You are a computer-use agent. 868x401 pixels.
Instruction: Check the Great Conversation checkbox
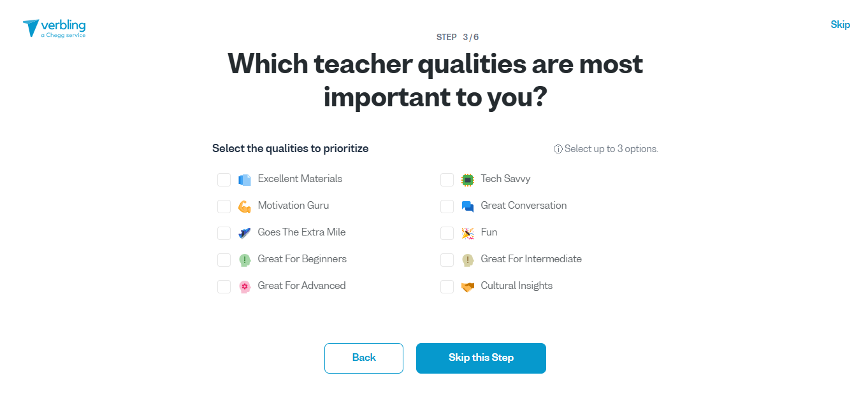447,206
